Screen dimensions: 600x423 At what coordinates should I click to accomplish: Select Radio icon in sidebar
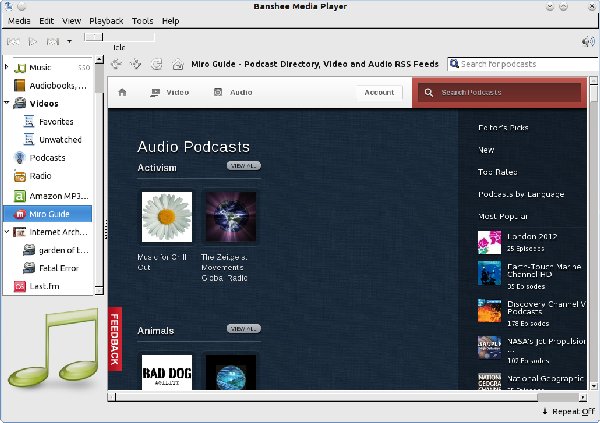tap(20, 176)
